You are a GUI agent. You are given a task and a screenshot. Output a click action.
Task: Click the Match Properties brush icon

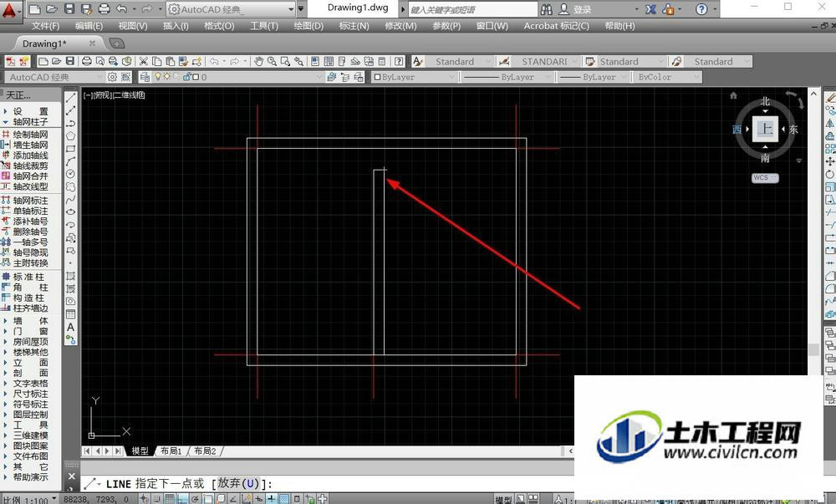(183, 61)
